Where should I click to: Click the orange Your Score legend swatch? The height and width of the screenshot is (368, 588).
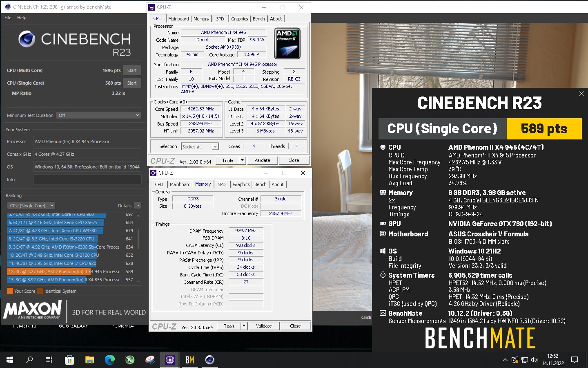coord(10,291)
